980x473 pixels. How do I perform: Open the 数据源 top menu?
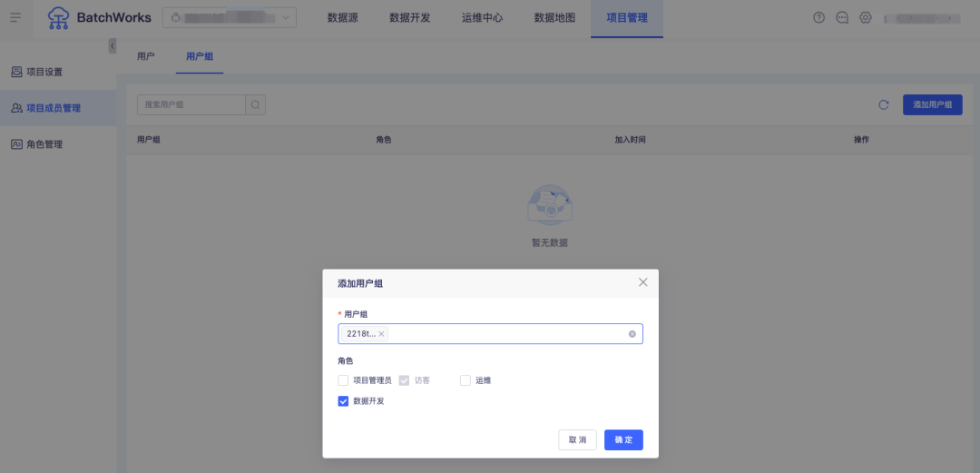pos(342,18)
